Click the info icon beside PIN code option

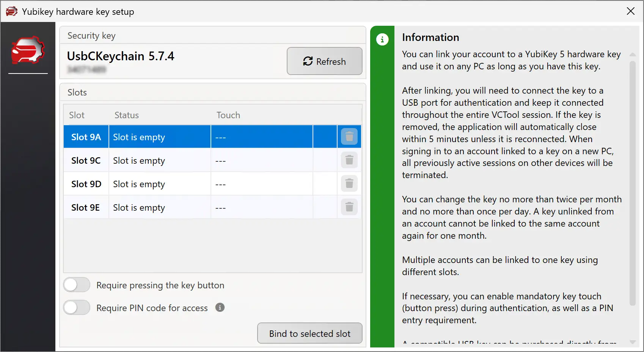tap(220, 307)
